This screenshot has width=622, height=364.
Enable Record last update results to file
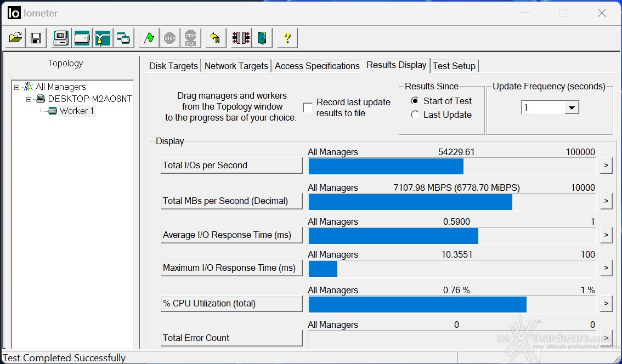[x=308, y=107]
